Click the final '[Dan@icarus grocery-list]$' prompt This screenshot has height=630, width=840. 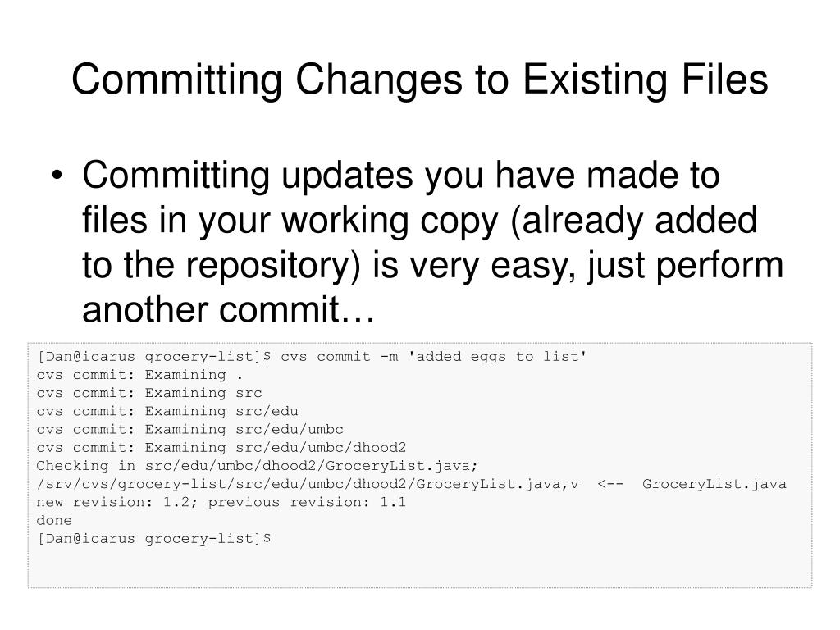point(153,539)
